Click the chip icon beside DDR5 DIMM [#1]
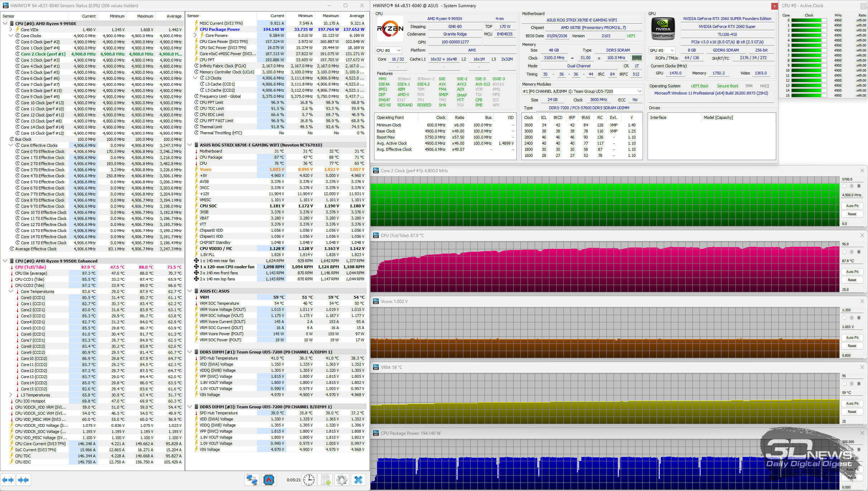The height and width of the screenshot is (491, 868). pyautogui.click(x=196, y=352)
